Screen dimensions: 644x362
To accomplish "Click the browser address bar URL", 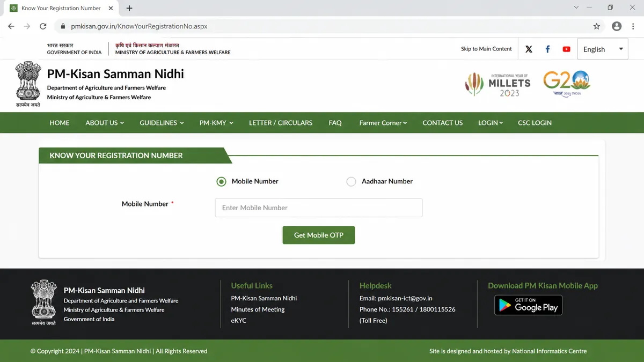I will coord(139,26).
